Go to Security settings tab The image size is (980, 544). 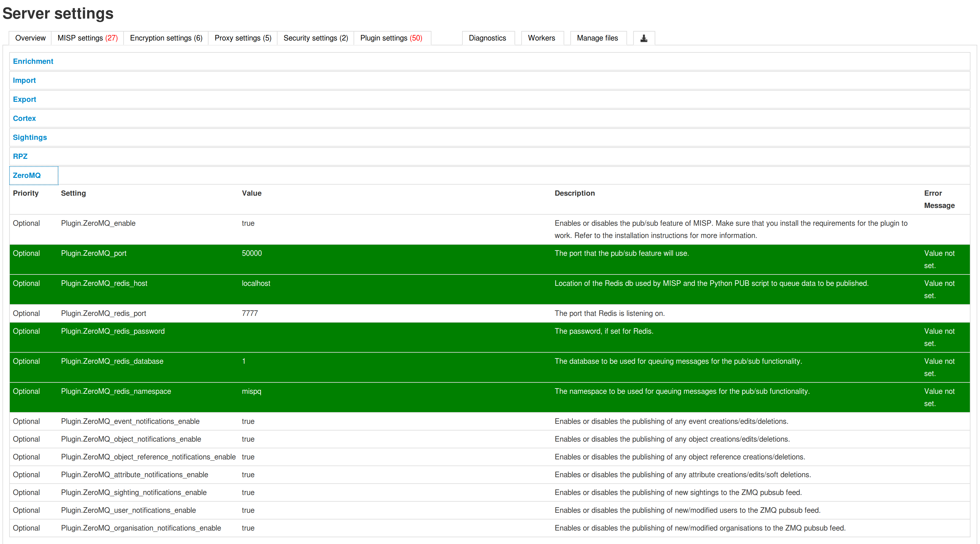316,38
